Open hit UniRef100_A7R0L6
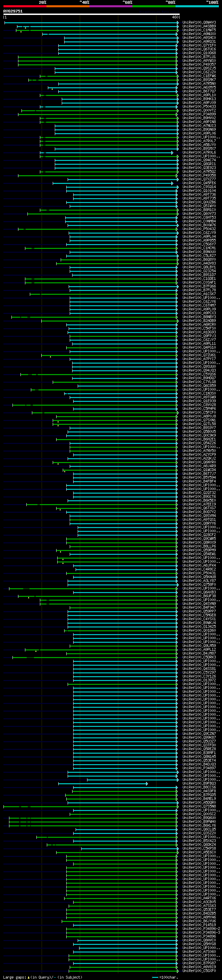The width and height of the screenshot is (222, 980). click(x=199, y=153)
